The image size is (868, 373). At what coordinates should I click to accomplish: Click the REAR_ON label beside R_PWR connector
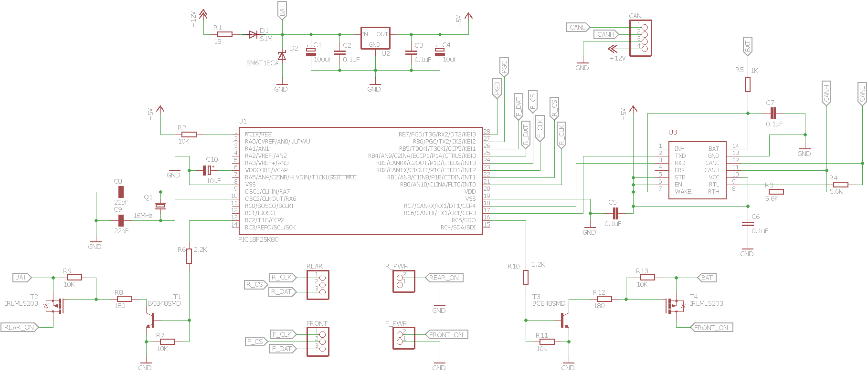[x=444, y=278]
